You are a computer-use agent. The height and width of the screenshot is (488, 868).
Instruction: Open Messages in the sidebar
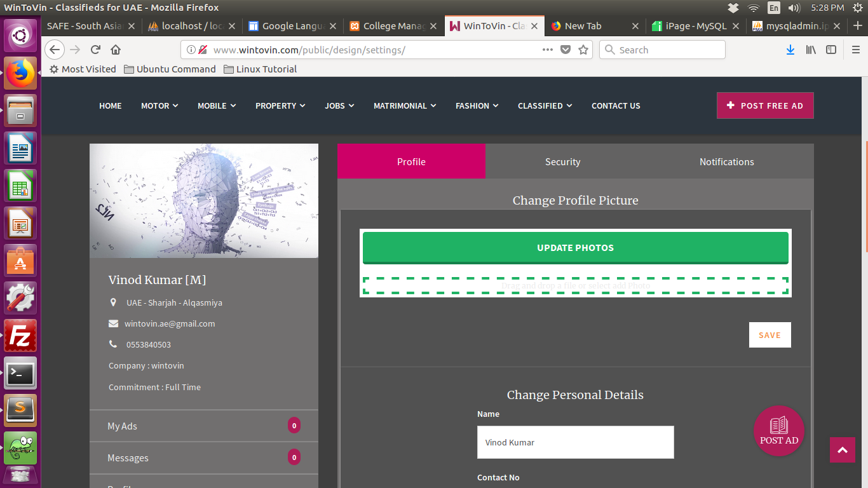click(x=204, y=457)
